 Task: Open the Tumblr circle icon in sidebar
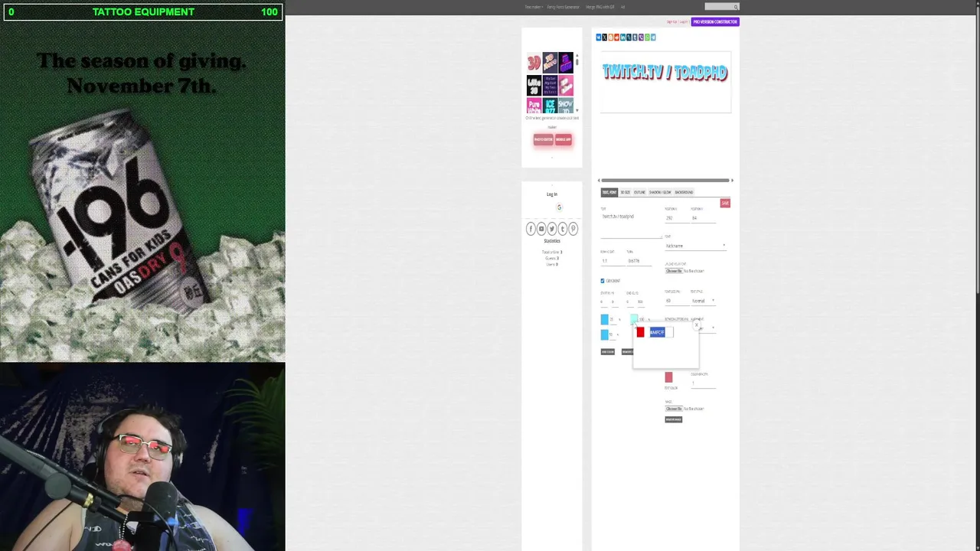[x=562, y=229]
